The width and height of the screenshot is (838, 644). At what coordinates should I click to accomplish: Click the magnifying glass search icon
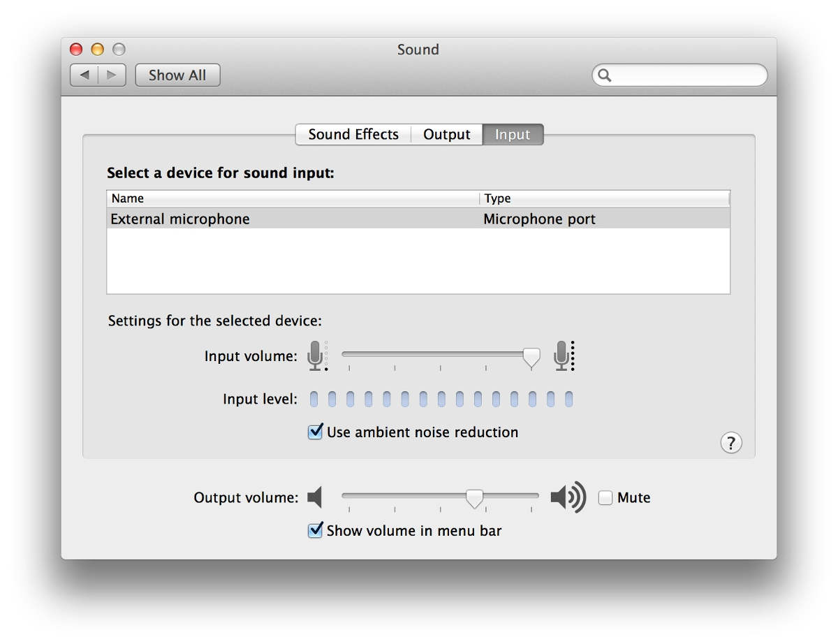[605, 75]
